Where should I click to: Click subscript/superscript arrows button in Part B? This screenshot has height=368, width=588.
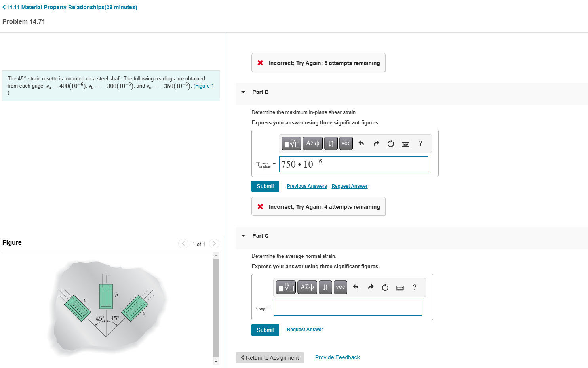(x=331, y=143)
